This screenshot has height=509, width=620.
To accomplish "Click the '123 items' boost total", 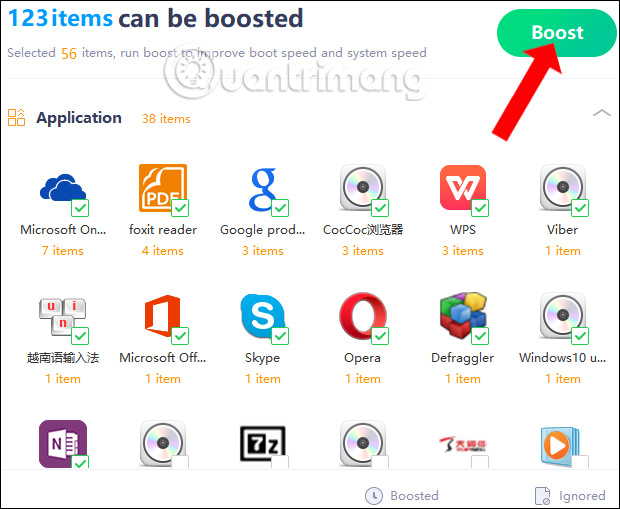I will click(60, 18).
